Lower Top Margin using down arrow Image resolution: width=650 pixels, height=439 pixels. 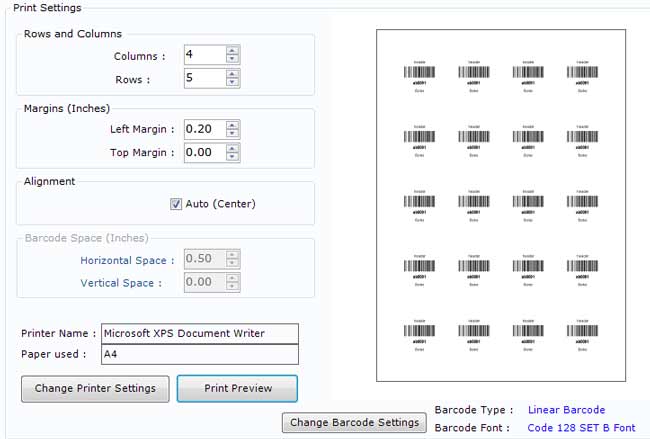(232, 156)
